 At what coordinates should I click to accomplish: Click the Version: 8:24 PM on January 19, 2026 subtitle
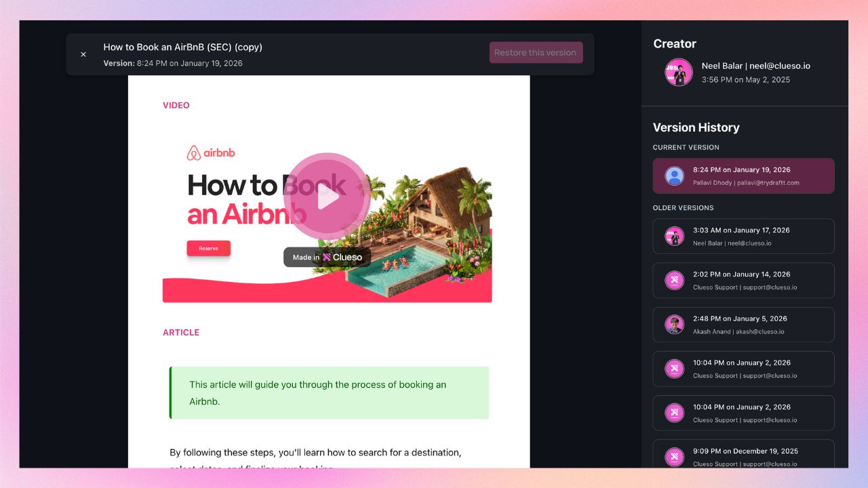[x=173, y=63]
